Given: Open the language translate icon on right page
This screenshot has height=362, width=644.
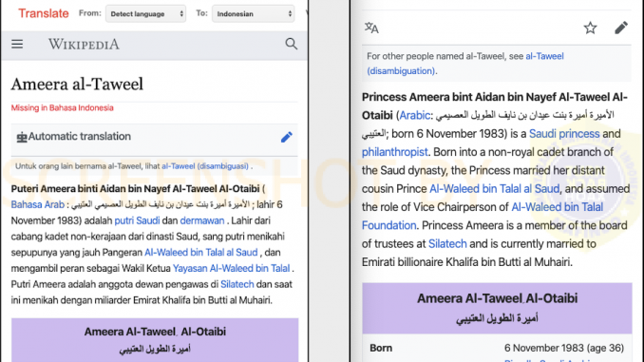Looking at the screenshot, I should coord(371,28).
